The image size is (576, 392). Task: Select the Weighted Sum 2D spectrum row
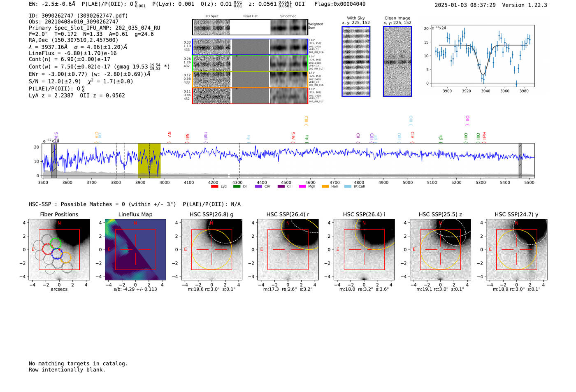click(x=250, y=27)
